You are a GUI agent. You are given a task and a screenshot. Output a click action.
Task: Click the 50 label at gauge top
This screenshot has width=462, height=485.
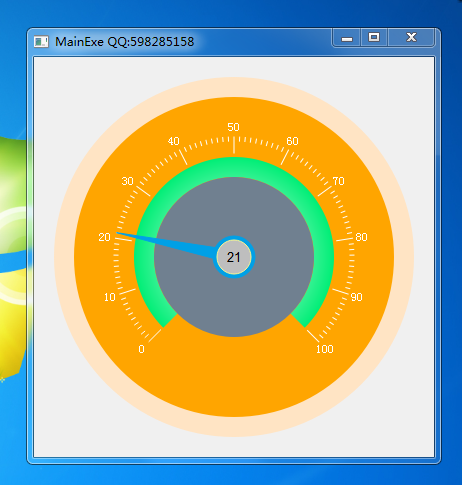[233, 127]
